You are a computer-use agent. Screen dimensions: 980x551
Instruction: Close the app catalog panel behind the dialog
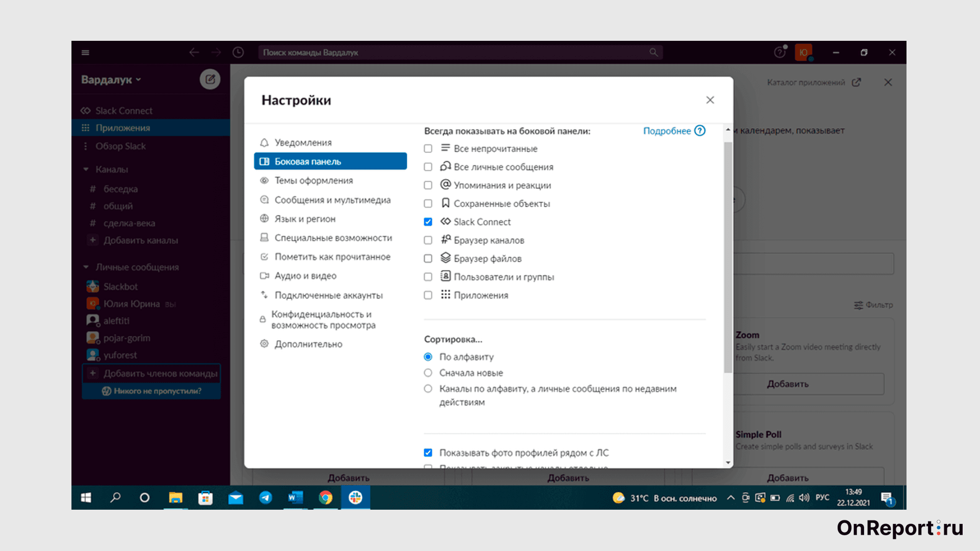coord(888,82)
